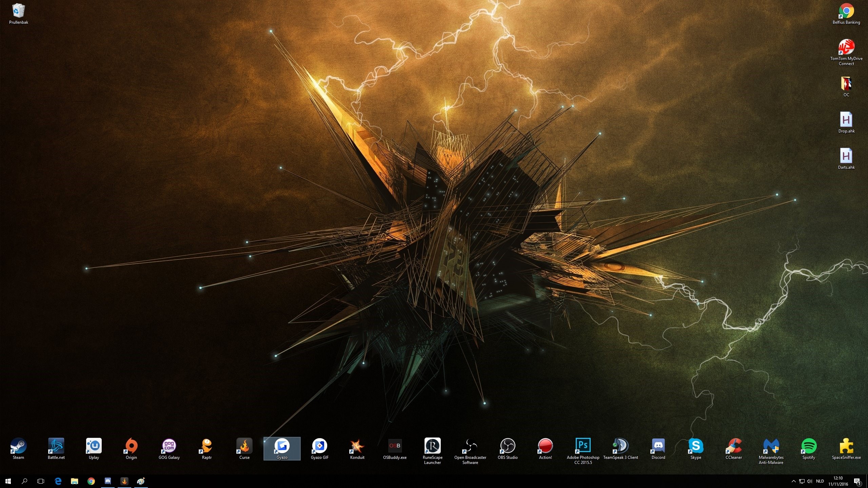Select the Open Broadcaster Software shortcut

(470, 451)
